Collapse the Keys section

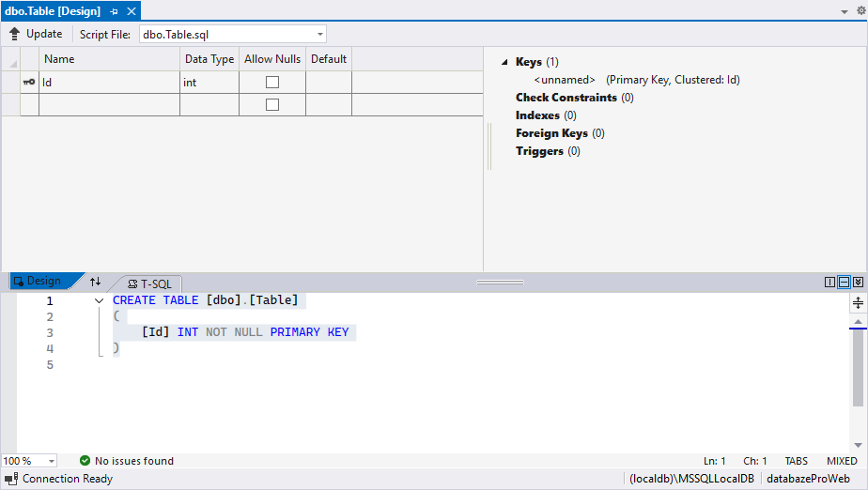pyautogui.click(x=504, y=62)
